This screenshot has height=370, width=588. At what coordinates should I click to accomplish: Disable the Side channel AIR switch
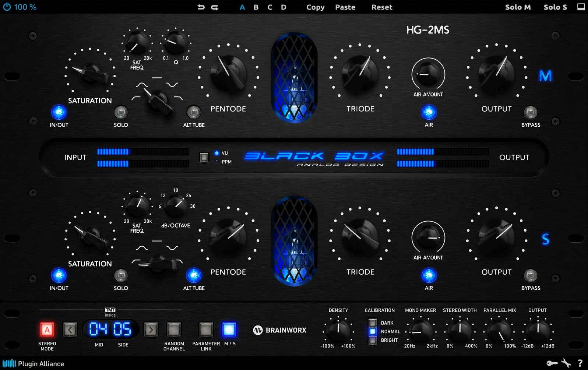[429, 275]
